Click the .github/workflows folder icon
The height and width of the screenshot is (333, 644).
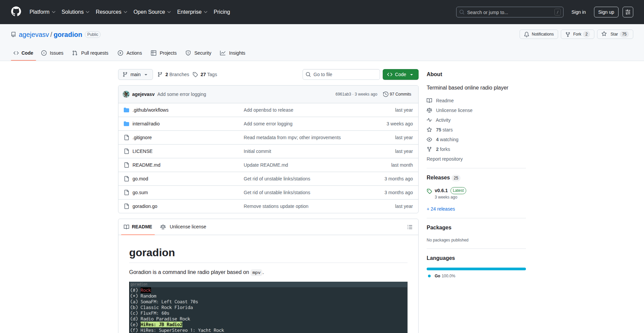(x=126, y=110)
